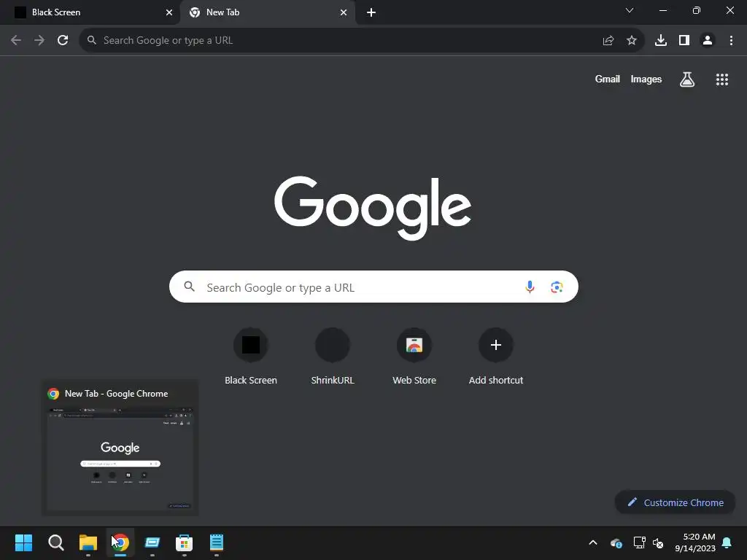This screenshot has height=560, width=747.
Task: Open the Images link
Action: [x=646, y=79]
